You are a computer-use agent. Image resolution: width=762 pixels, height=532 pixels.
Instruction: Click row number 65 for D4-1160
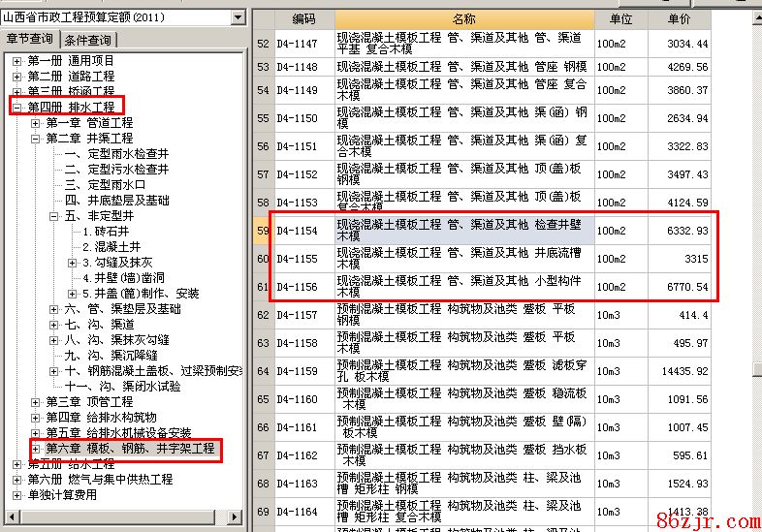(x=263, y=399)
